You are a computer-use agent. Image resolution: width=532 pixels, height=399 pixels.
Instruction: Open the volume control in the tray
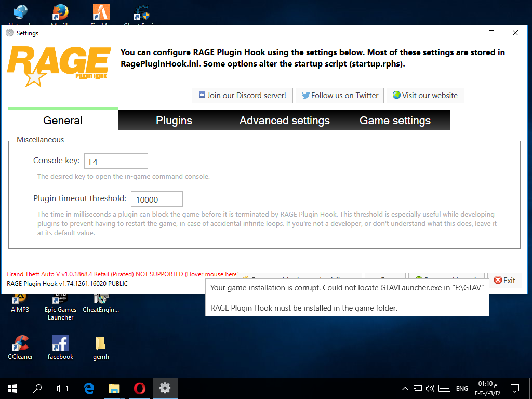[x=430, y=389]
